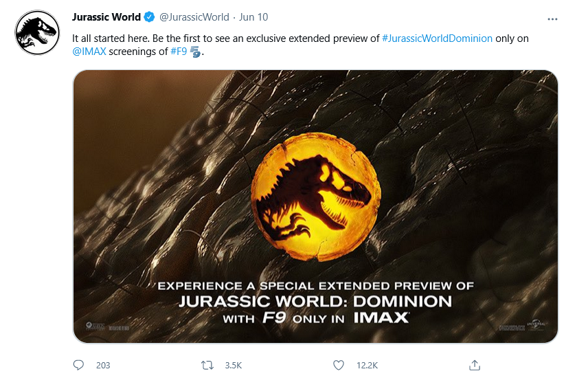
Task: Click the blue verified badge
Action: coord(149,17)
